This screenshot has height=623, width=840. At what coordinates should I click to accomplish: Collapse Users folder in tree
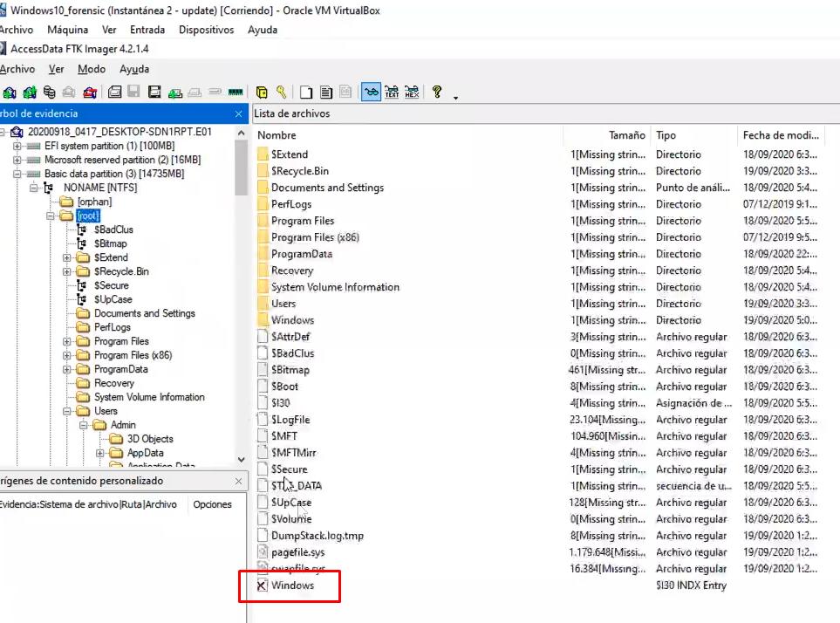coord(67,411)
